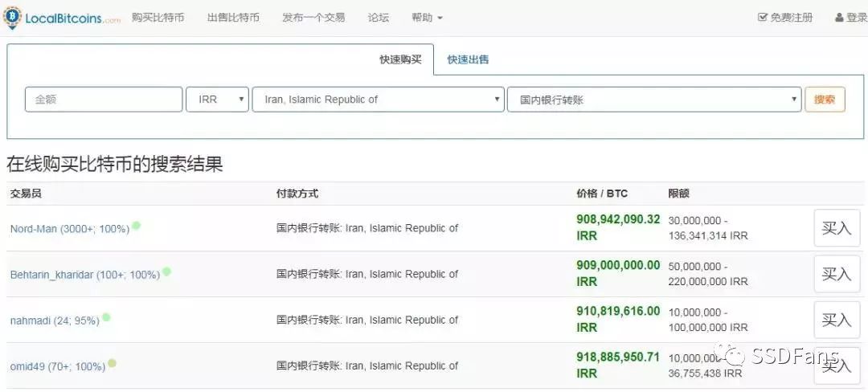
Task: Open trader profile Behtarin_kharidar (100+; 100%)
Action: pos(84,274)
